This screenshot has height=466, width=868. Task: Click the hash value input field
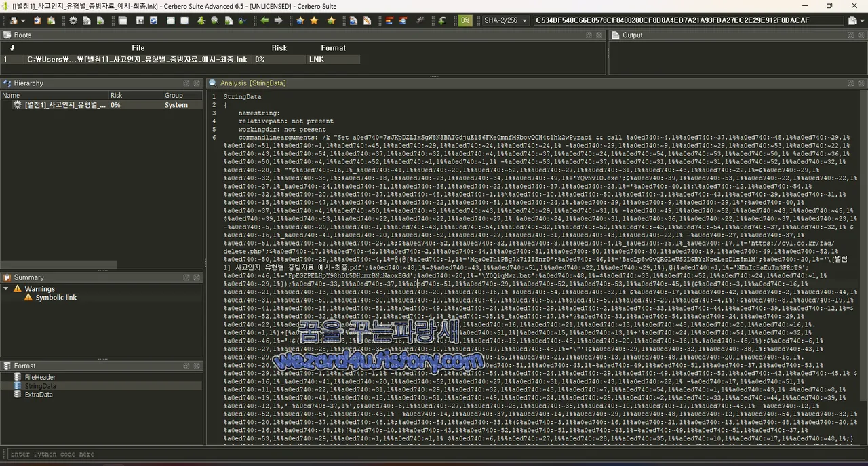[x=688, y=21]
